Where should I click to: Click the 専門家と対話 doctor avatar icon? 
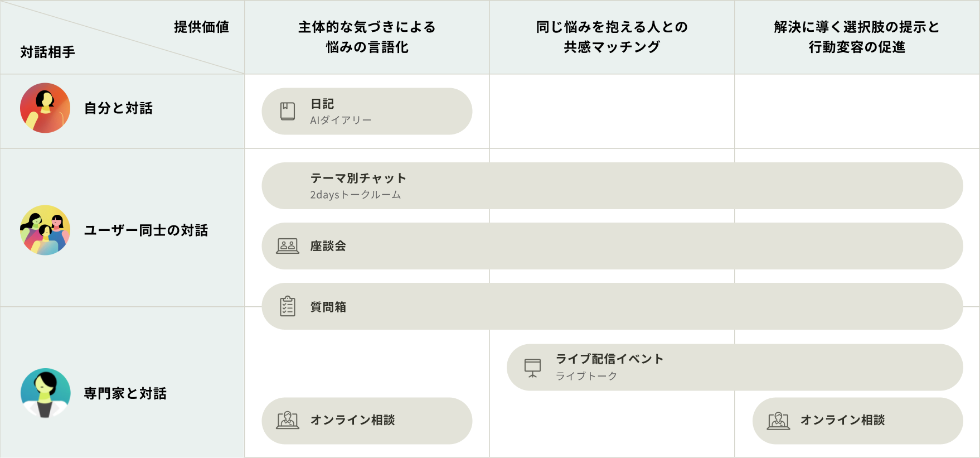click(45, 393)
